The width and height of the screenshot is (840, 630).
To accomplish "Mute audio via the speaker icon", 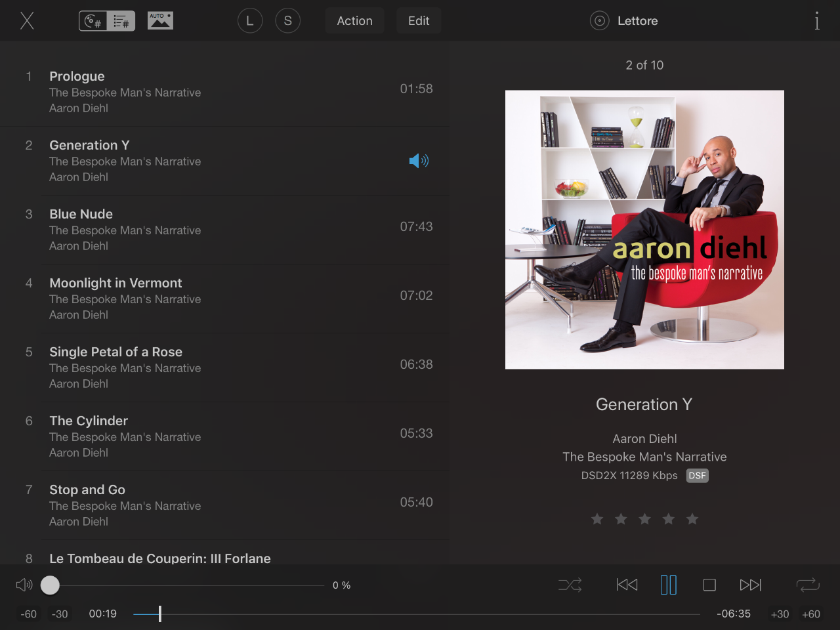I will (x=24, y=585).
